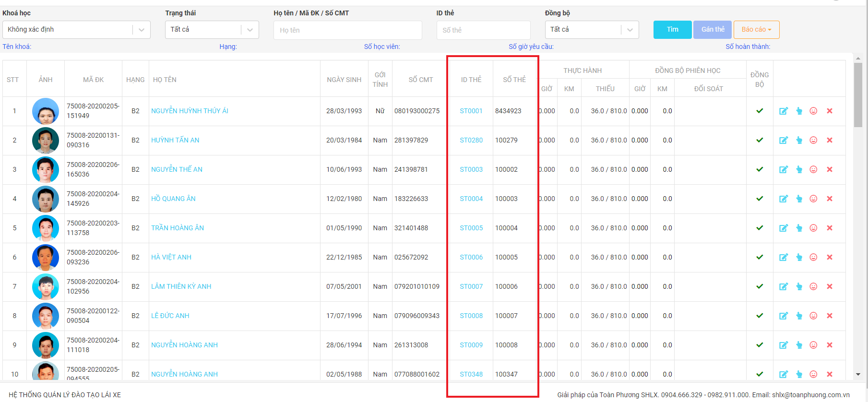Focus the Số thẻ input field

click(x=483, y=30)
